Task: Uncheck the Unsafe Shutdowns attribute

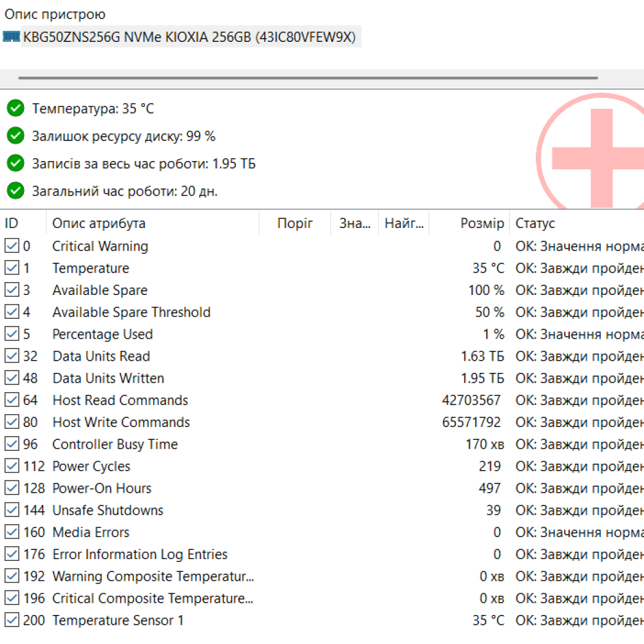Action: point(11,509)
